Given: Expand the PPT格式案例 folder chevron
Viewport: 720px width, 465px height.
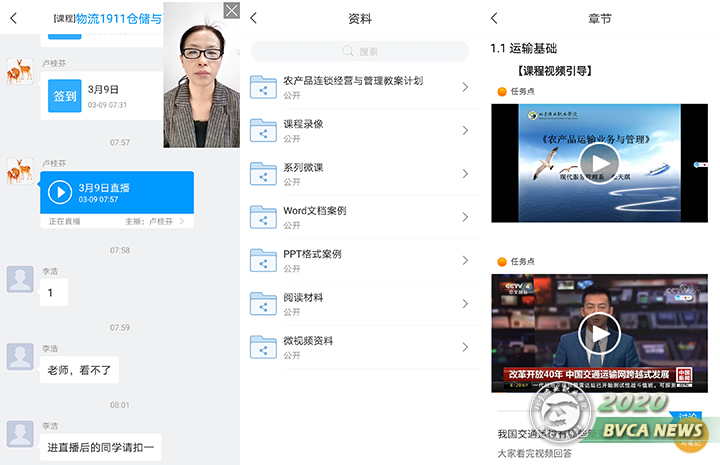Looking at the screenshot, I should click(x=465, y=260).
